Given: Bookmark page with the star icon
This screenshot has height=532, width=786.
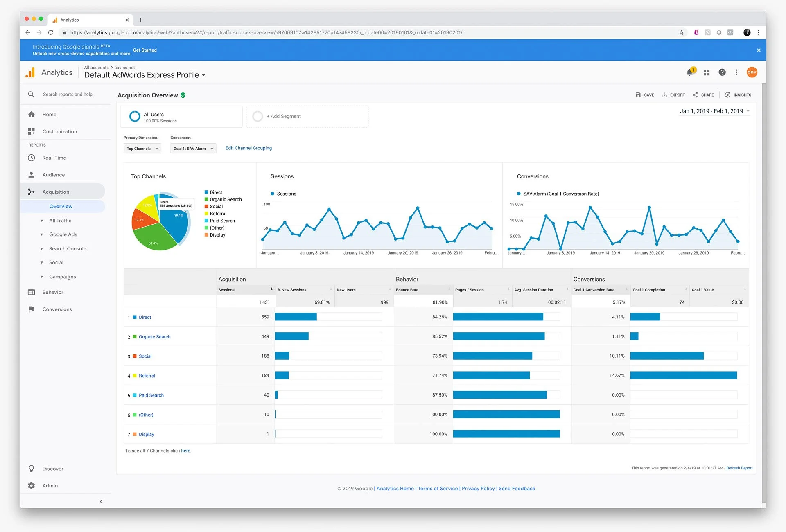Looking at the screenshot, I should click(x=681, y=32).
